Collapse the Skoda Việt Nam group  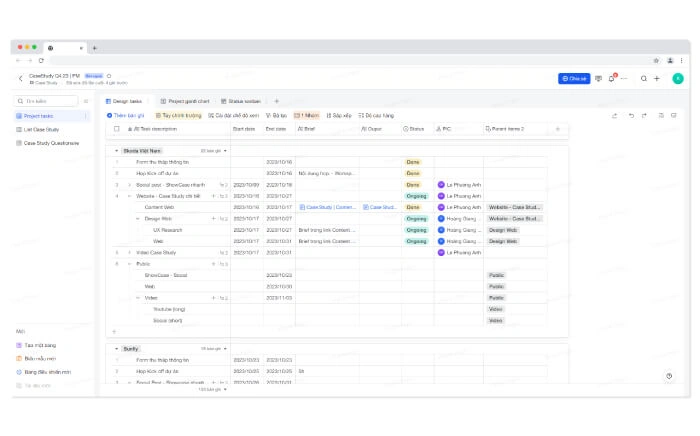[x=117, y=150]
